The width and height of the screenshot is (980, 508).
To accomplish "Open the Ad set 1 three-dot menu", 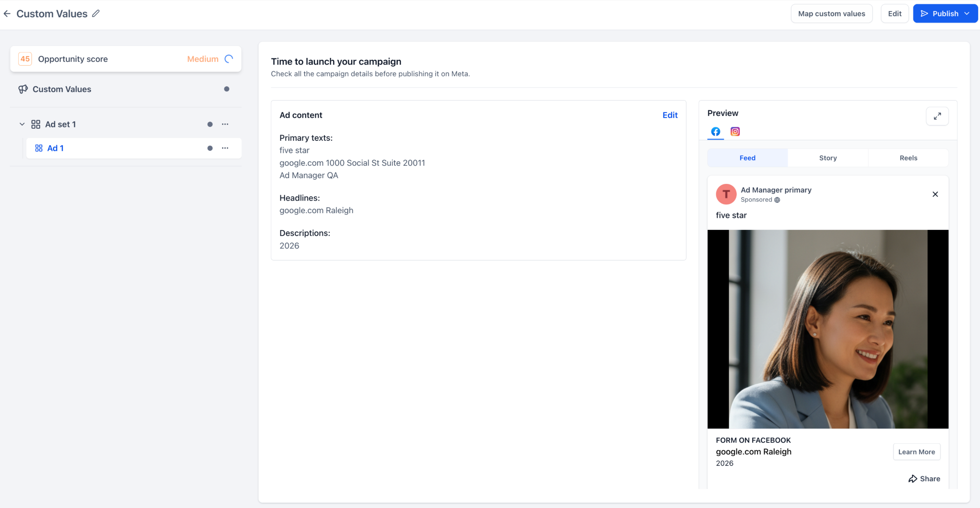I will (x=225, y=124).
